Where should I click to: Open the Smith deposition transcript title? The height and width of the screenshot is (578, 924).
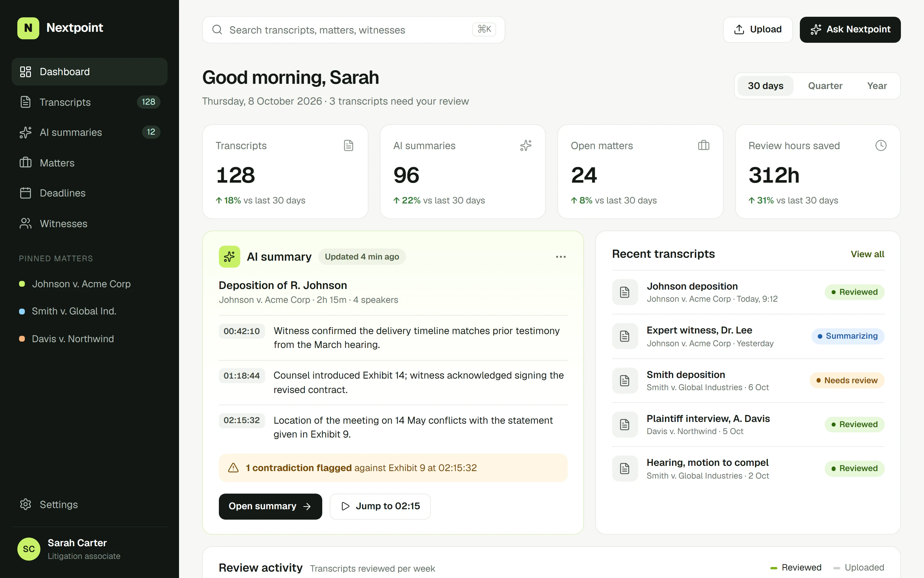pyautogui.click(x=685, y=375)
